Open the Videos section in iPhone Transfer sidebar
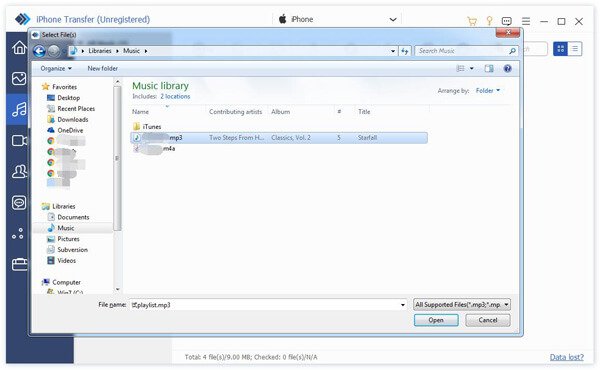 pos(19,140)
